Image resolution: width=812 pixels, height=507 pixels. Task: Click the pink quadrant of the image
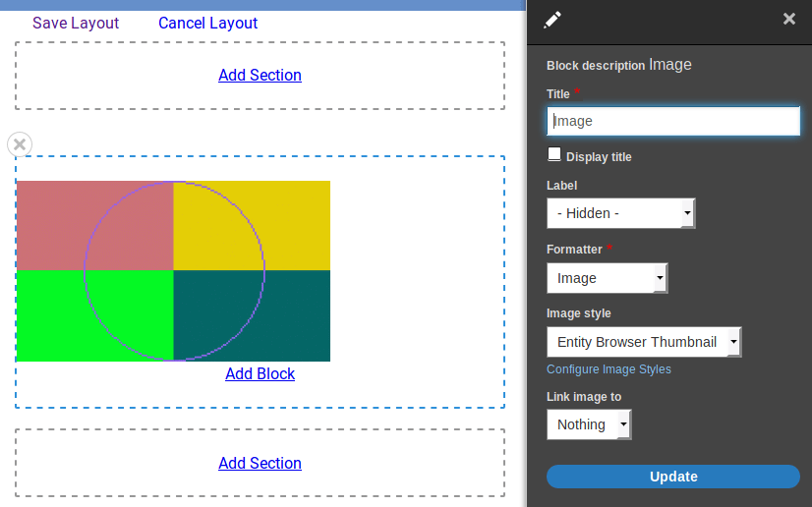(x=94, y=225)
